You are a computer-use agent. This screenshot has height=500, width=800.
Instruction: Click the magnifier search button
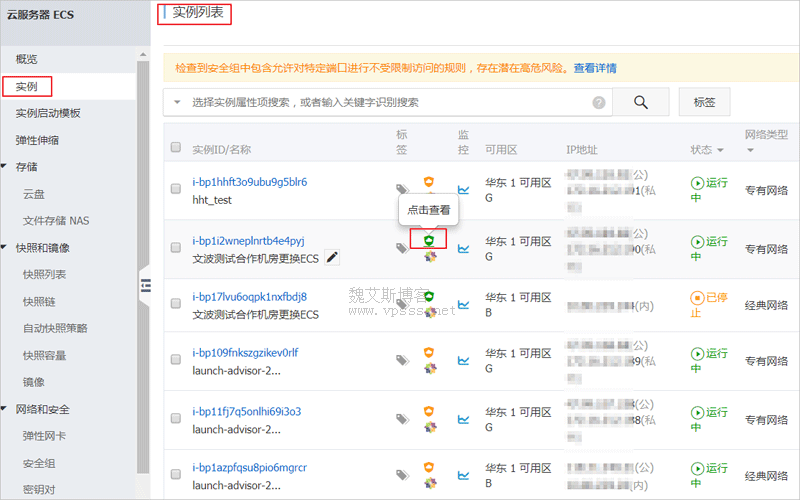(640, 102)
